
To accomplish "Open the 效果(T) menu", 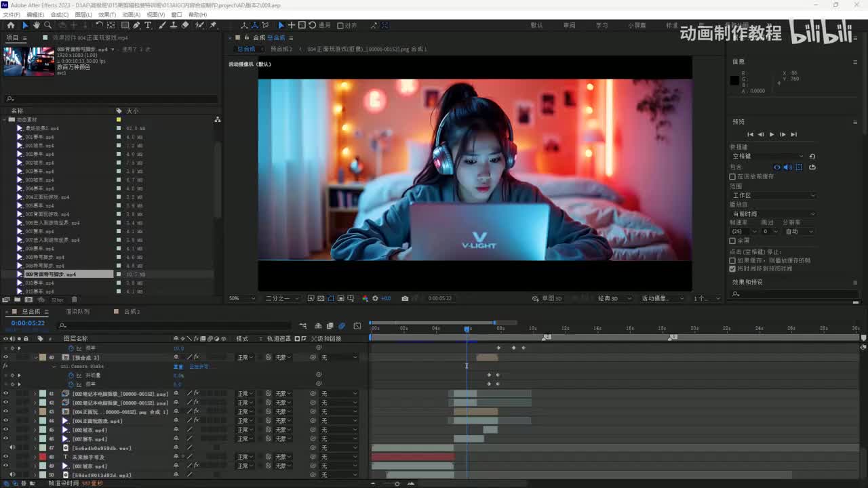I will (106, 14).
